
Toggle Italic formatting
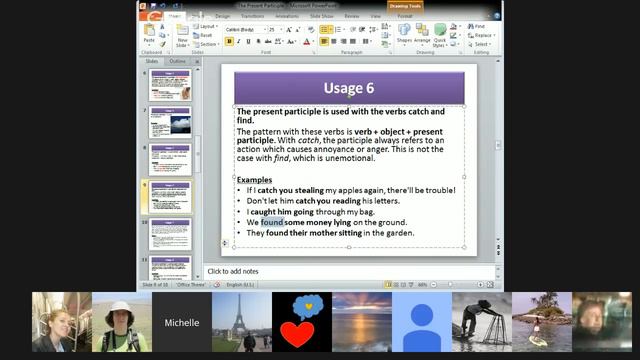238,41
